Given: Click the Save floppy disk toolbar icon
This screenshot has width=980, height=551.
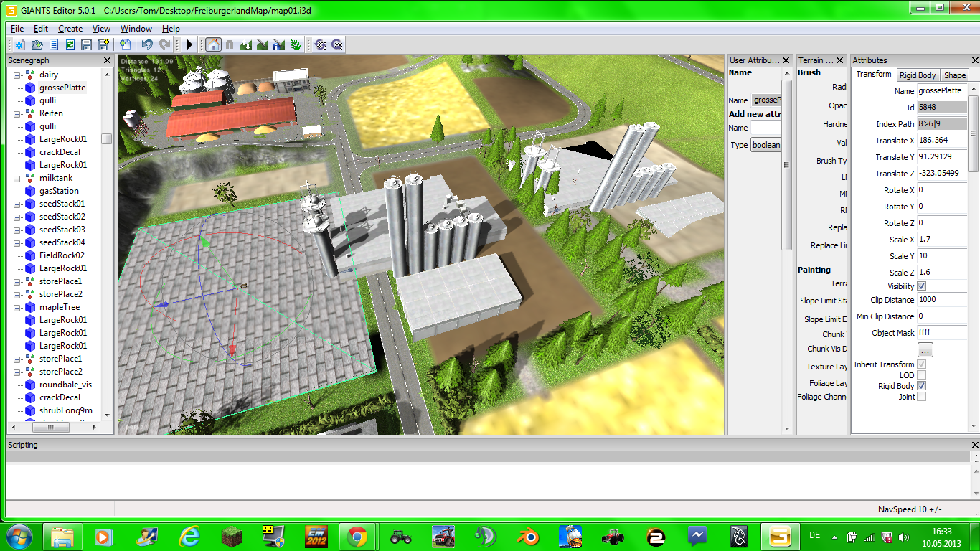Looking at the screenshot, I should (86, 44).
